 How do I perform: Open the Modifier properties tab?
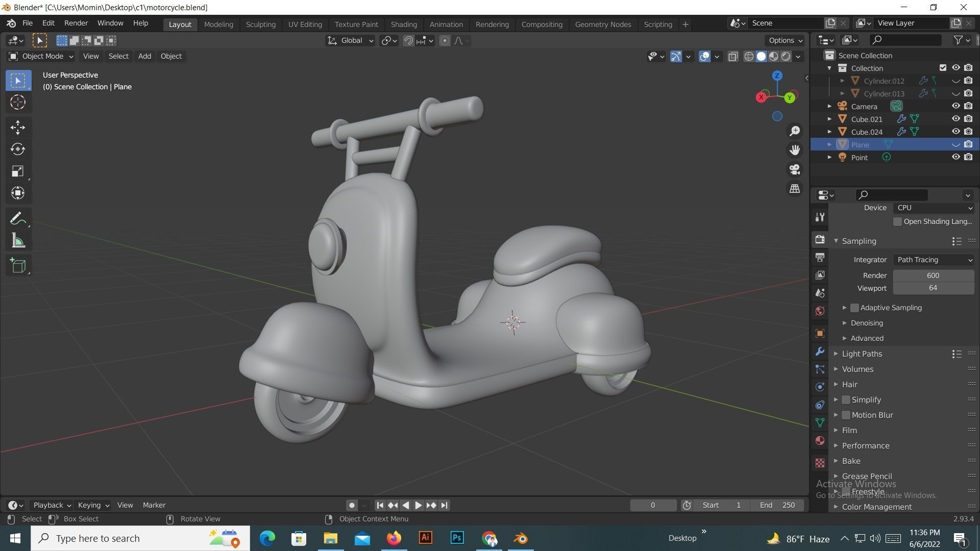tap(820, 352)
